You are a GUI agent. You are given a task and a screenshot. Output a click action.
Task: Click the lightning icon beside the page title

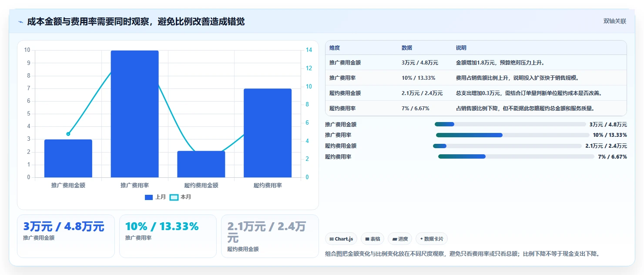tap(20, 22)
